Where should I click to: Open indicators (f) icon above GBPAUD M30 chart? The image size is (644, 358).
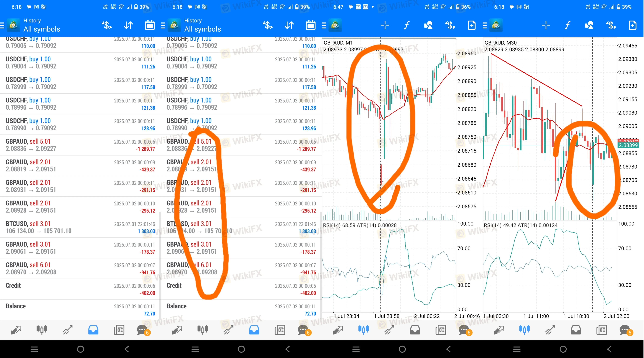[x=567, y=25]
